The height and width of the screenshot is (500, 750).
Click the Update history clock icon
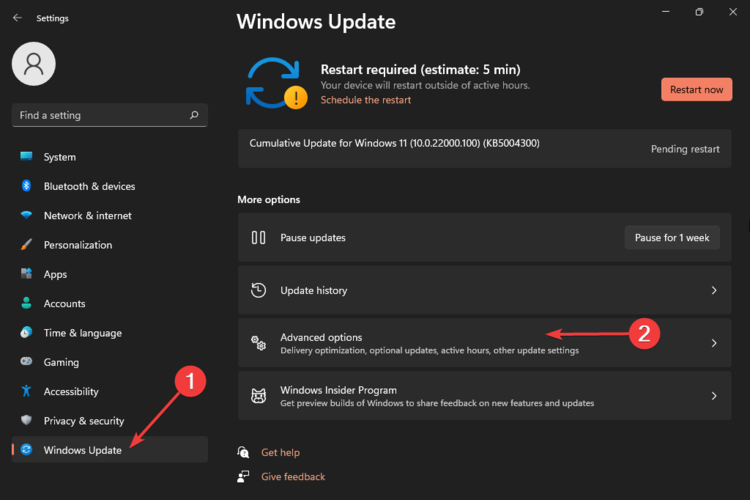click(x=258, y=290)
